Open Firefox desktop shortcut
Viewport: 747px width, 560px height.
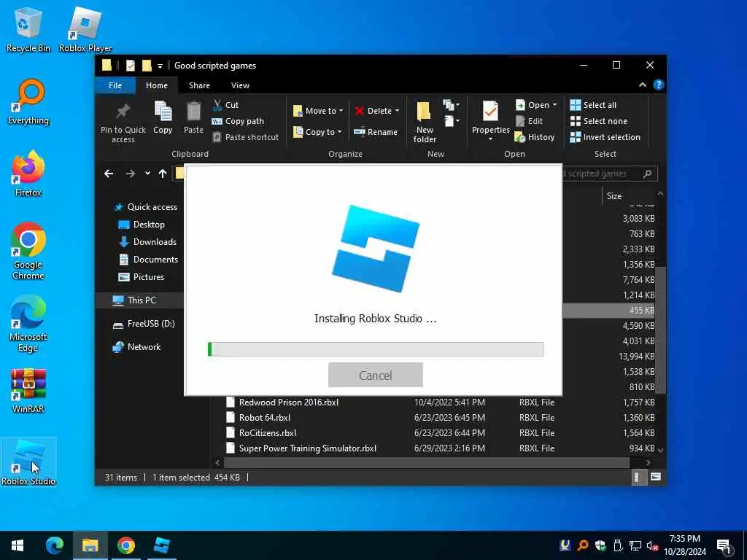[x=28, y=174]
